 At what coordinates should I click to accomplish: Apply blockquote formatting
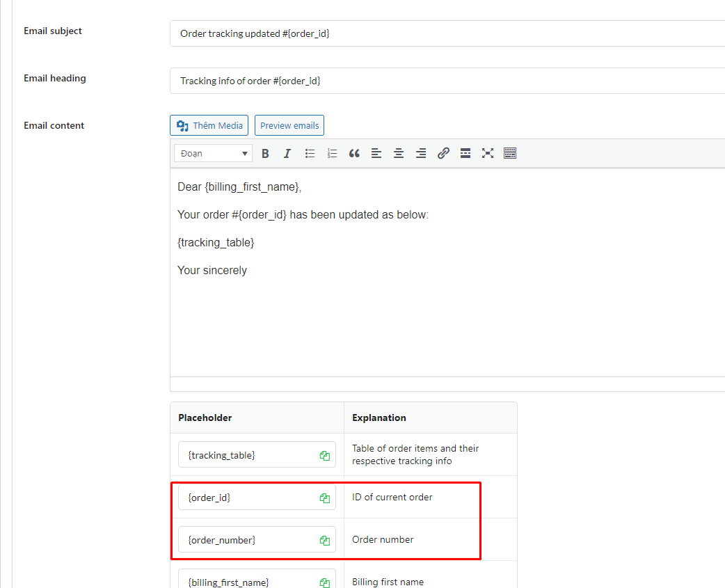pos(354,154)
